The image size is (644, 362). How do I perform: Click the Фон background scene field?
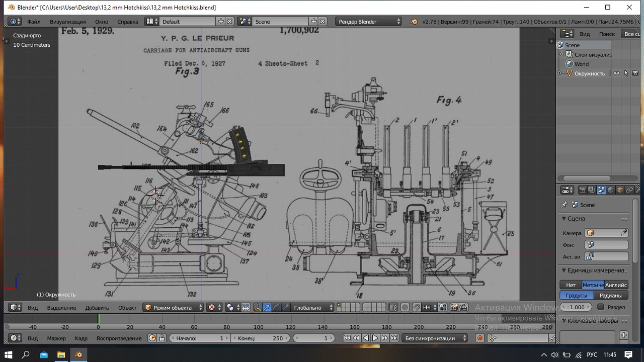pos(606,245)
